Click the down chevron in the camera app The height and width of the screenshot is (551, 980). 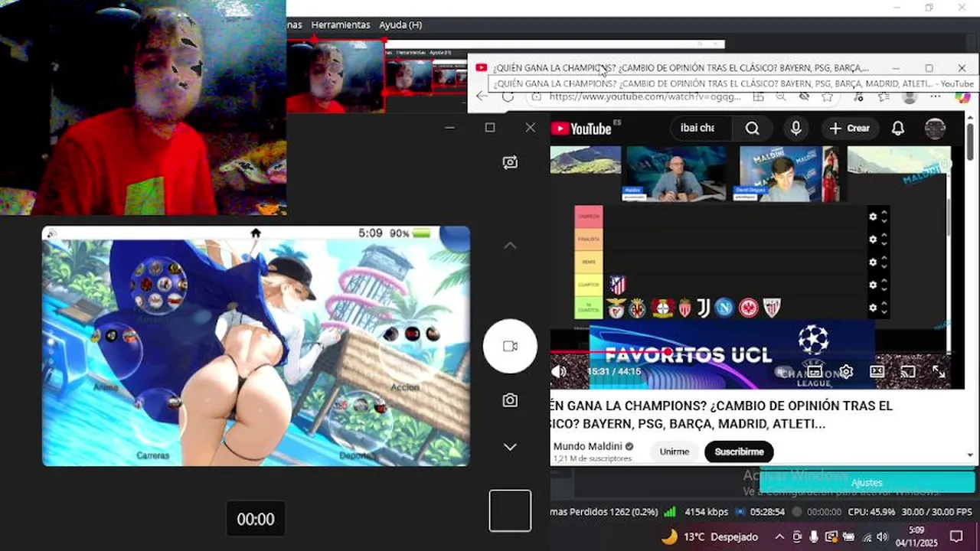coord(510,447)
